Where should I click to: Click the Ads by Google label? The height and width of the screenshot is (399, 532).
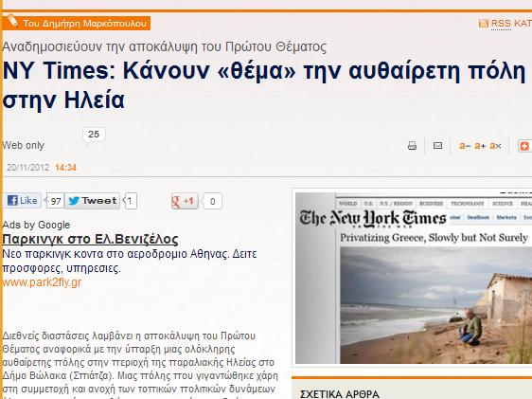click(36, 225)
